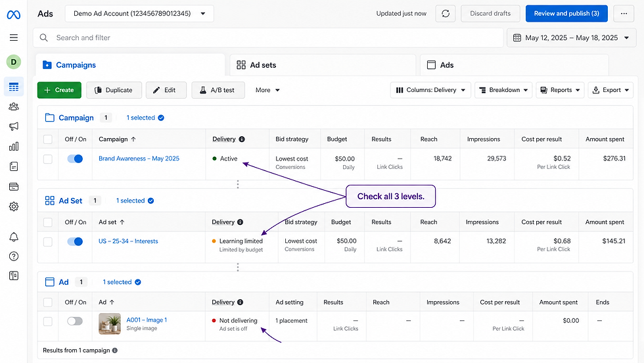
Task: Sort by Campaign column header
Action: [x=117, y=139]
